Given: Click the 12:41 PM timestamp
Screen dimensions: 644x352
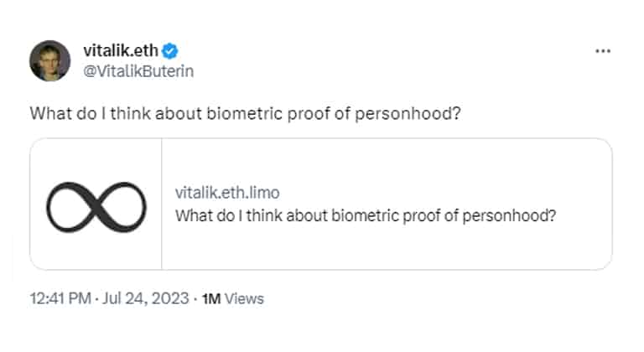Looking at the screenshot, I should [60, 298].
